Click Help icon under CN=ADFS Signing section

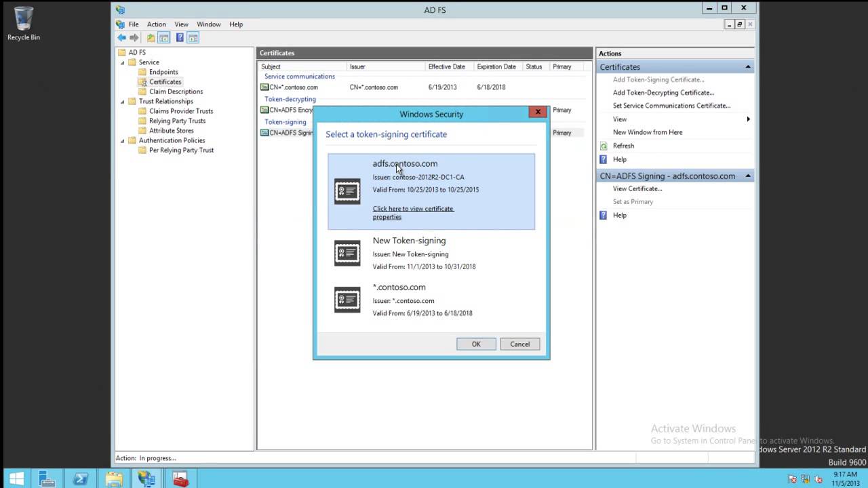click(604, 215)
